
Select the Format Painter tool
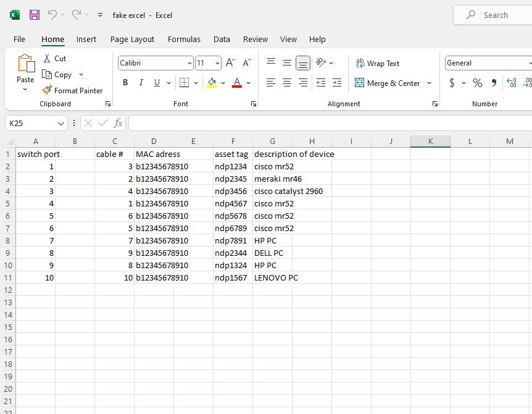[x=72, y=90]
